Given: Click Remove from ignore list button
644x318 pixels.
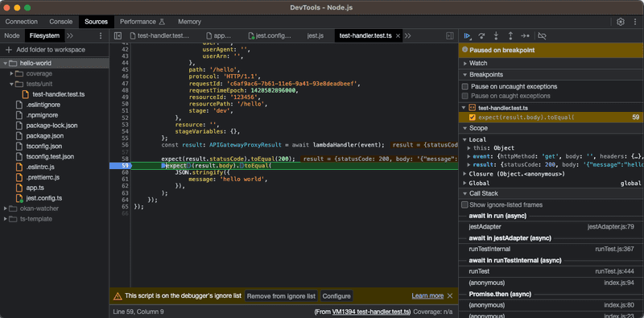Looking at the screenshot, I should pyautogui.click(x=281, y=295).
